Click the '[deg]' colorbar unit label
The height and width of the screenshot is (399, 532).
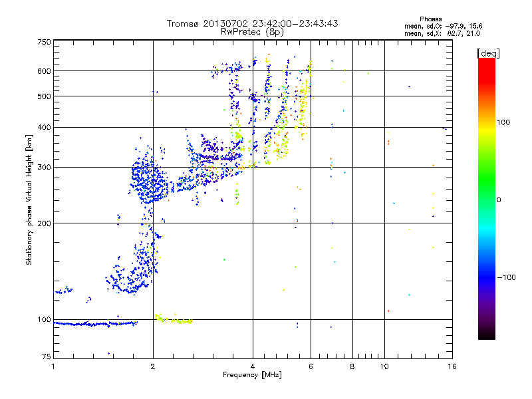488,53
